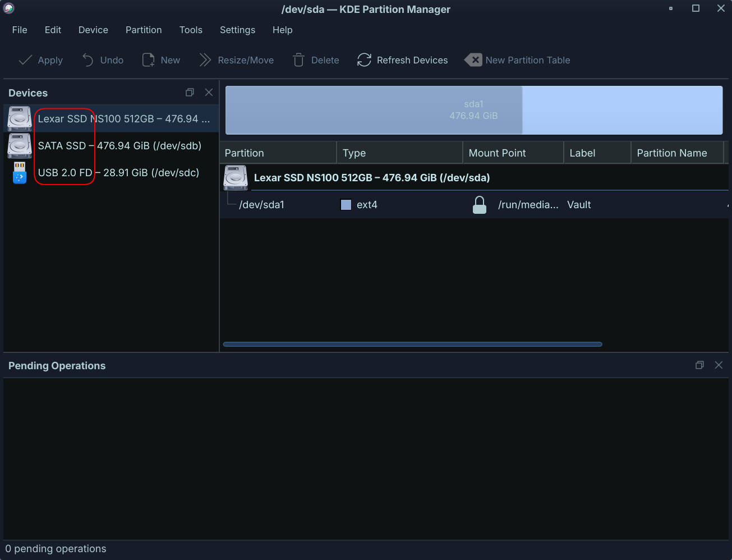Select the USB 2.0 FD /dev/sdc device

coord(111,172)
